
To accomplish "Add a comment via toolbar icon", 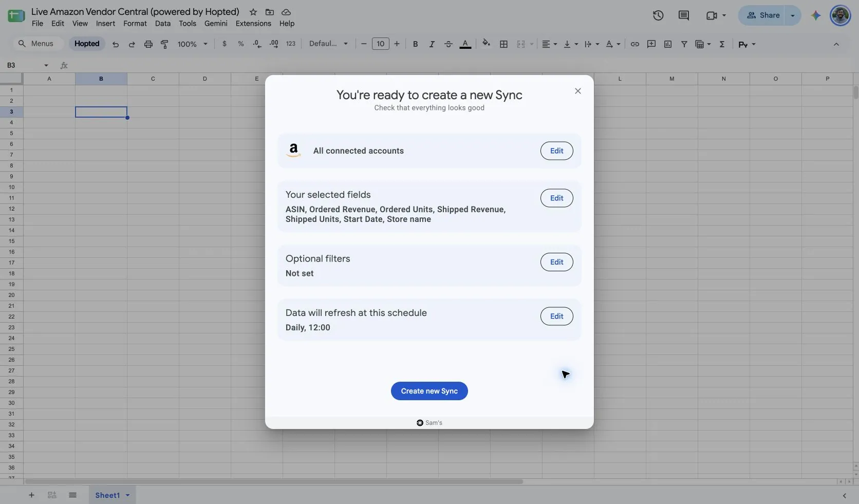I will pos(651,44).
